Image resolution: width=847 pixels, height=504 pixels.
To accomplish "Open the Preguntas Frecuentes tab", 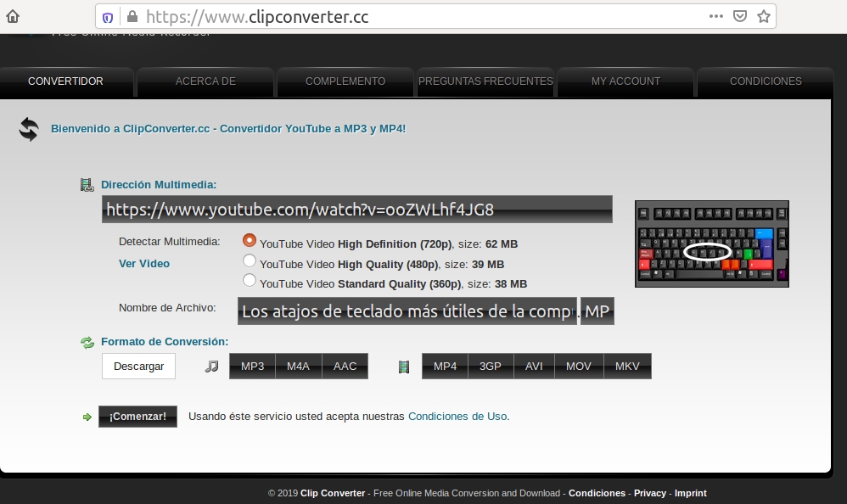I will (485, 81).
